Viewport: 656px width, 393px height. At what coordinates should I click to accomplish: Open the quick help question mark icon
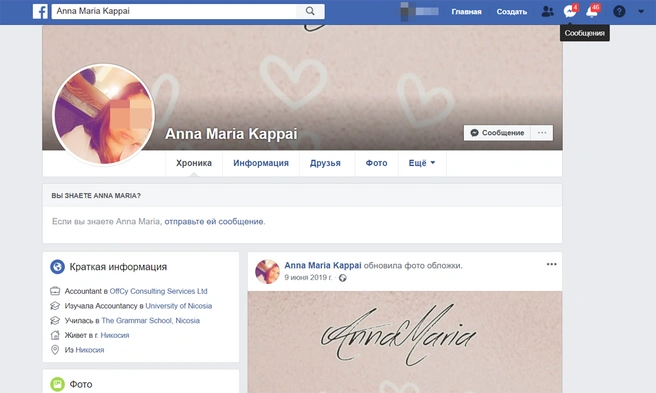pos(619,11)
